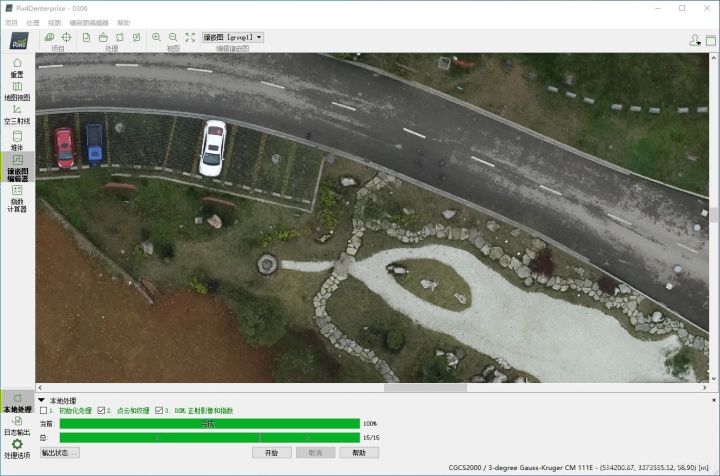720x476 pixels.
Task: Open the 日志输出 log output panel
Action: [x=17, y=424]
